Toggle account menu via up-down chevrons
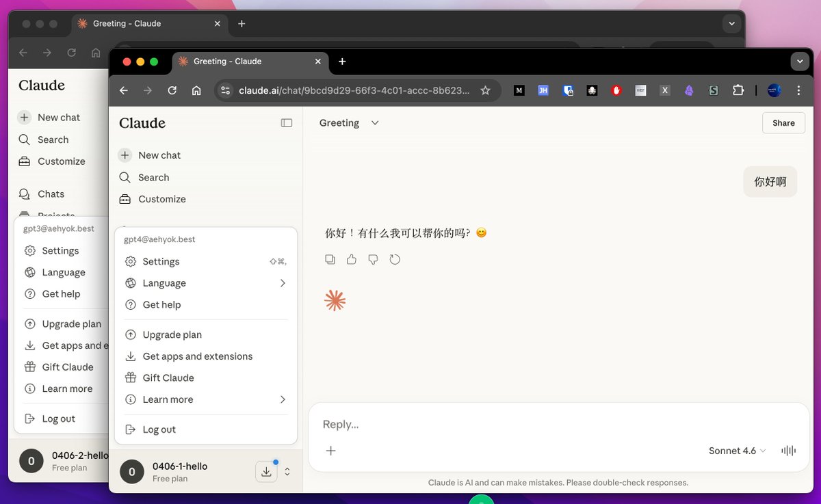Image resolution: width=821 pixels, height=504 pixels. click(x=287, y=471)
